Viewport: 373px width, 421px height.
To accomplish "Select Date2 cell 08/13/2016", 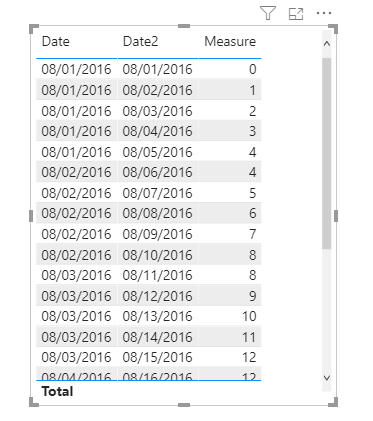I will coord(157,316).
